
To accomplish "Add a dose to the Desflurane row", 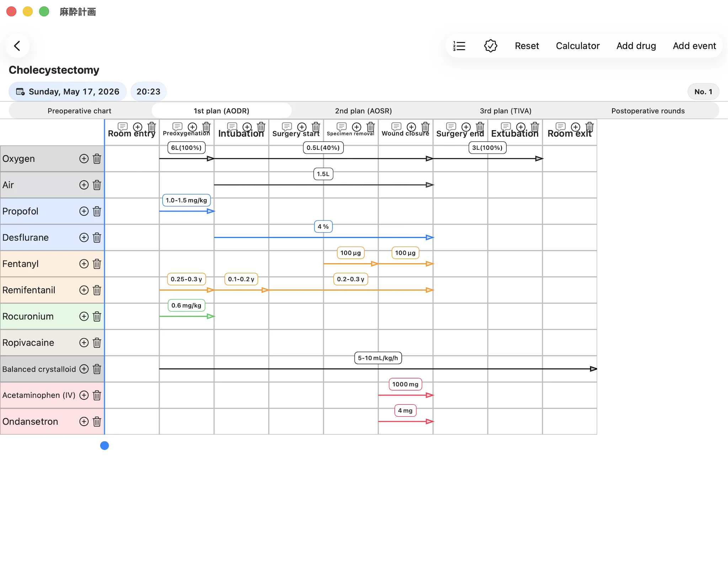I will [x=84, y=238].
